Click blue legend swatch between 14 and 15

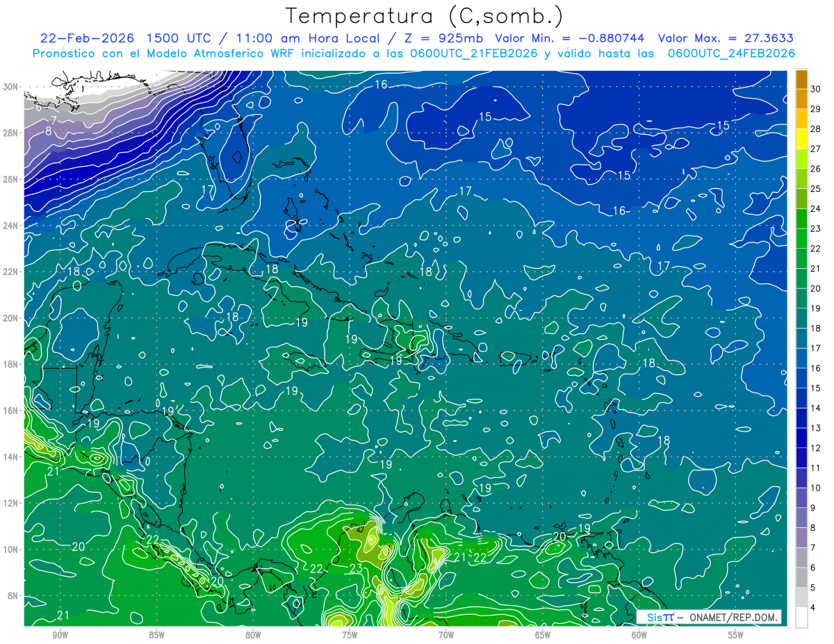pyautogui.click(x=802, y=398)
